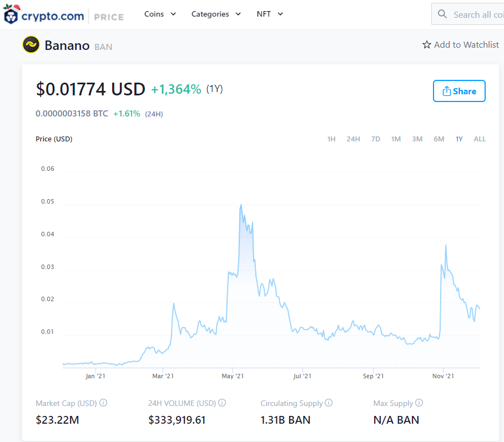Click the crypto.com lion logo icon
The image size is (504, 442).
click(x=11, y=15)
